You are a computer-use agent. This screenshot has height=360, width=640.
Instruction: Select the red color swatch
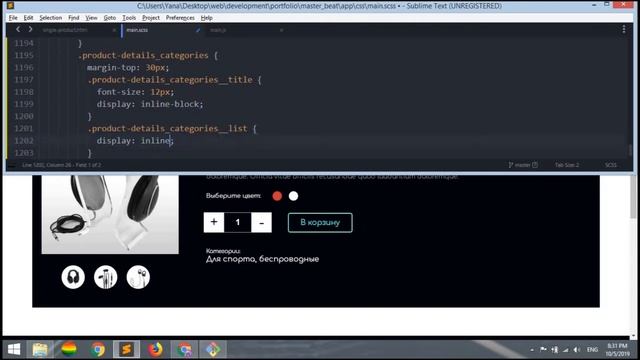click(277, 196)
